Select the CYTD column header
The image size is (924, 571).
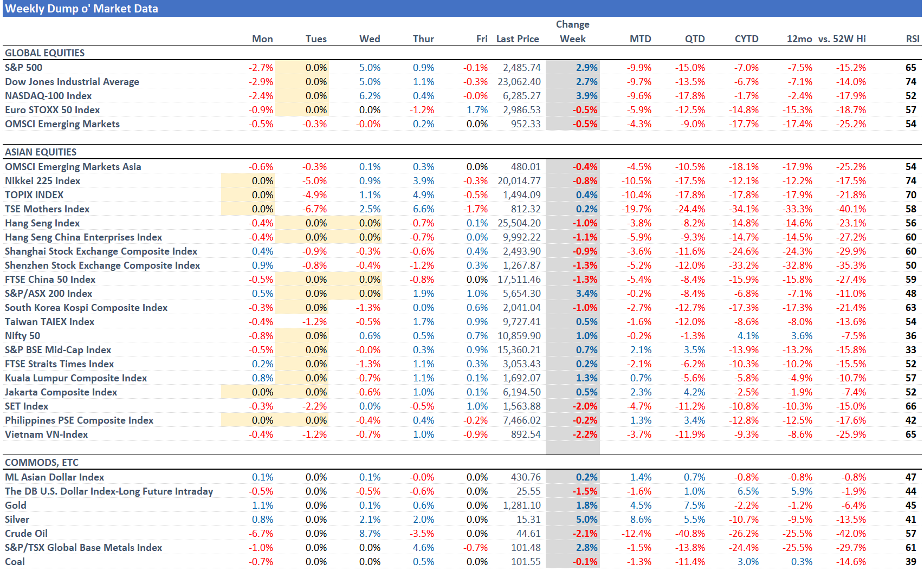point(746,39)
